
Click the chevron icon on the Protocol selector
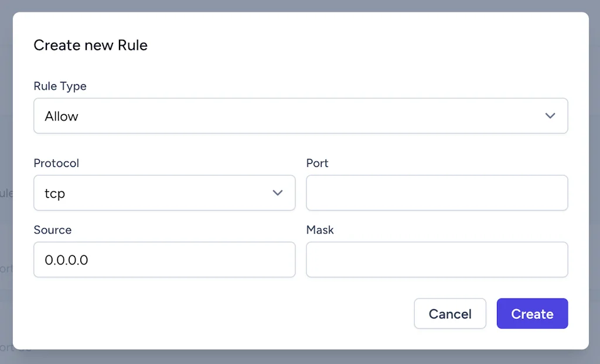pyautogui.click(x=278, y=193)
